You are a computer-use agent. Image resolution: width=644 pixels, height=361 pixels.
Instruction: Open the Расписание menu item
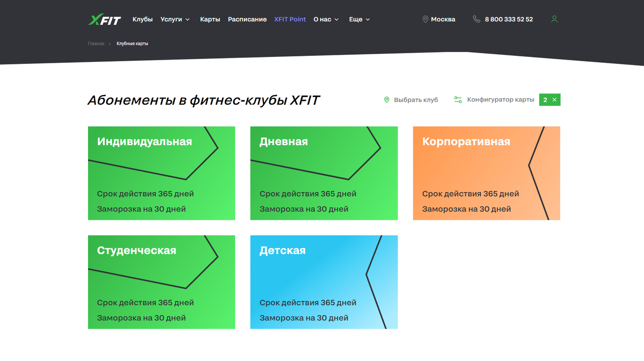click(x=247, y=19)
